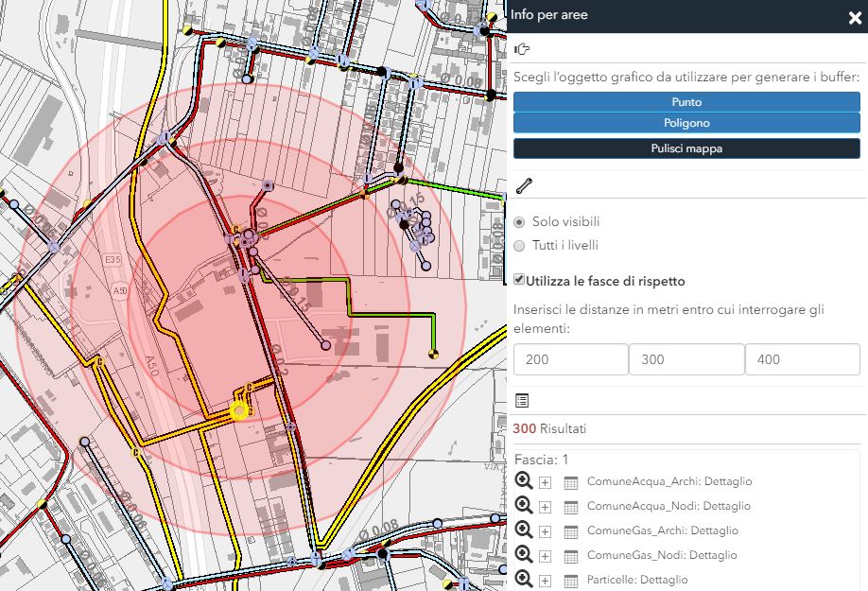Viewport: 868px width, 591px height.
Task: Edit the 400 metre distance field
Action: [803, 359]
